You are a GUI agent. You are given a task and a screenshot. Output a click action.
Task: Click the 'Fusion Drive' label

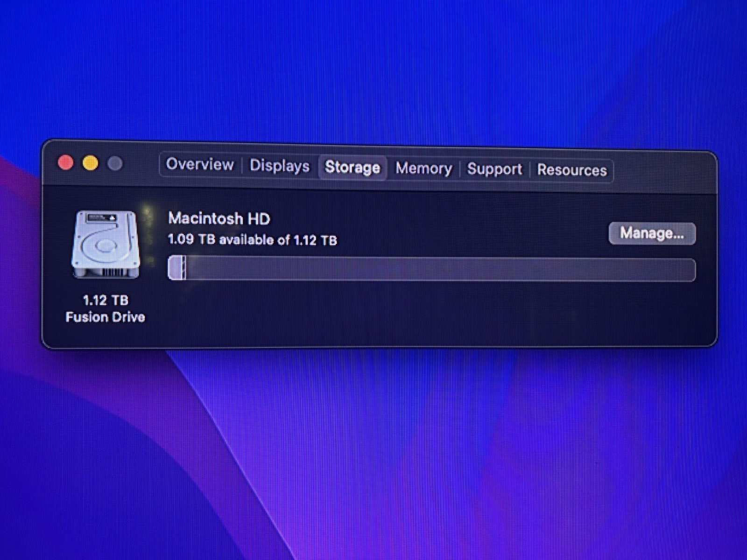tap(106, 317)
